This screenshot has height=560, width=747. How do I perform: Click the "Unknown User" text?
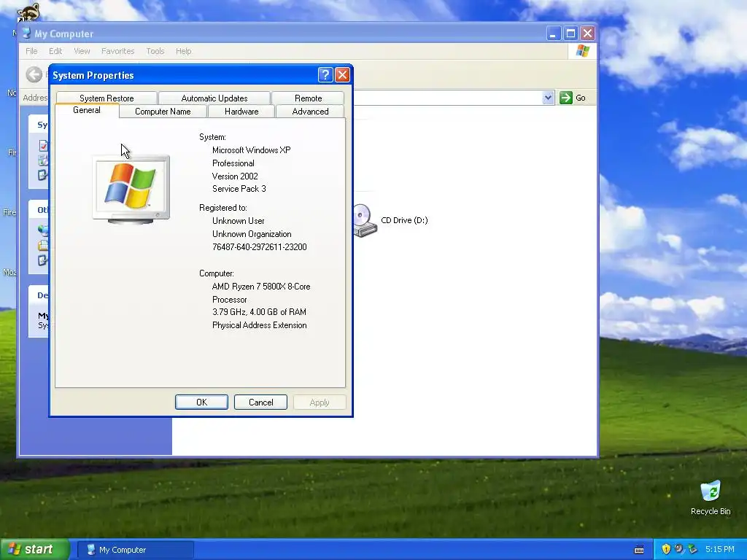click(239, 221)
